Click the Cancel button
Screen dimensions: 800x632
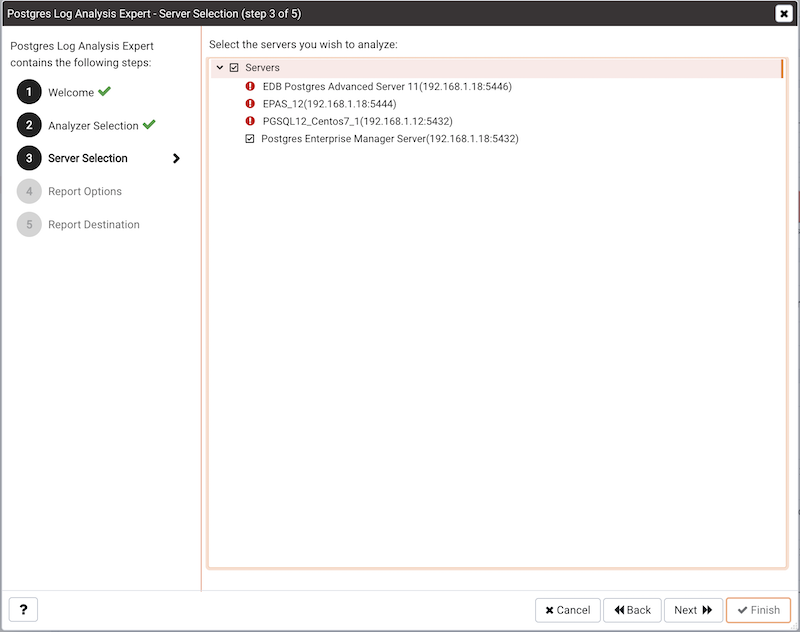pyautogui.click(x=567, y=610)
